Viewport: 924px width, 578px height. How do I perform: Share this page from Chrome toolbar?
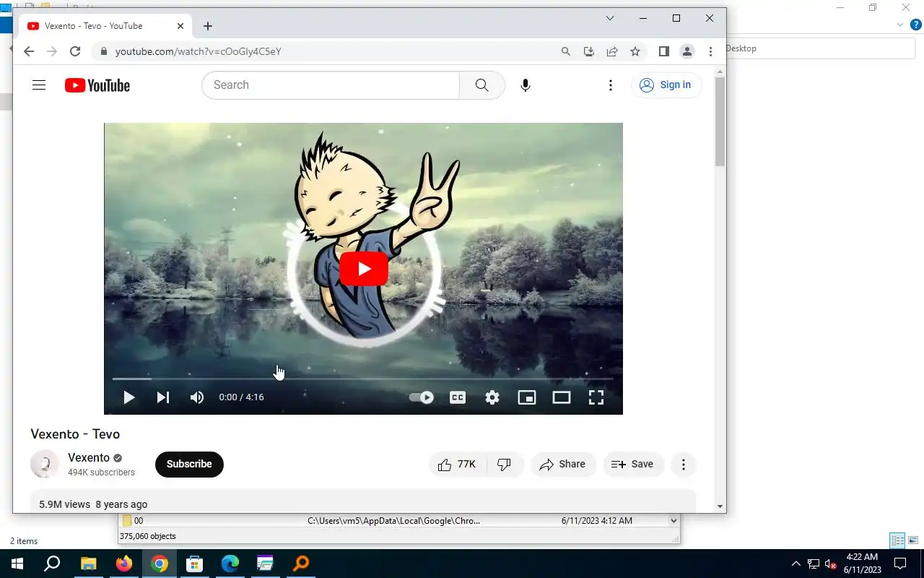click(x=612, y=51)
